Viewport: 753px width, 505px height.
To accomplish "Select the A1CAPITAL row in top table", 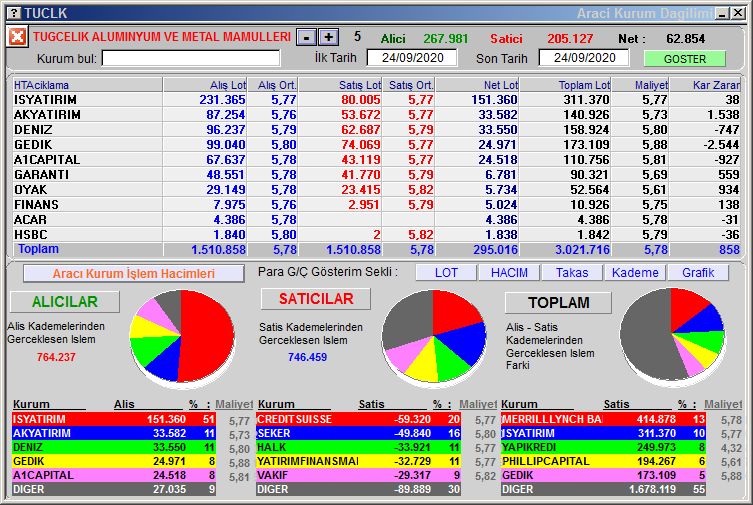I will pos(376,159).
